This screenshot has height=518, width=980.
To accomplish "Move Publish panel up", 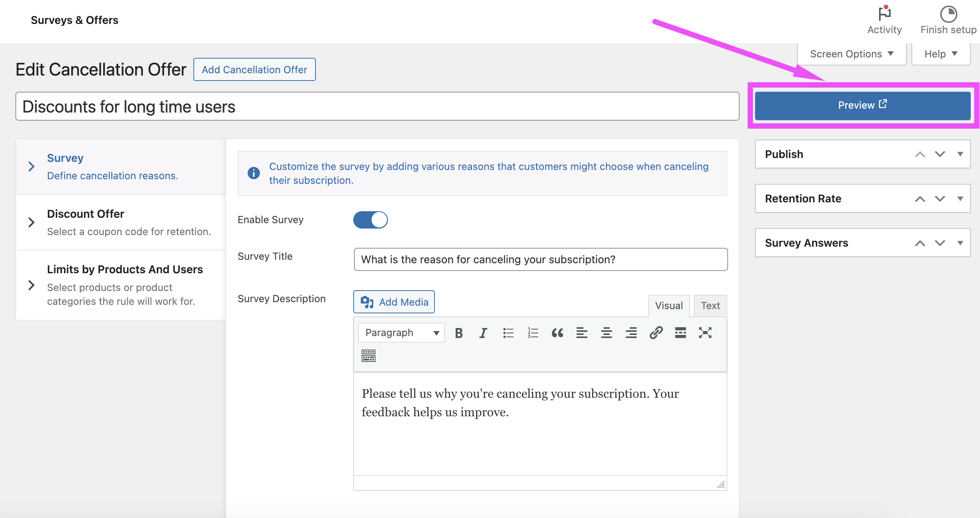I will click(x=920, y=154).
